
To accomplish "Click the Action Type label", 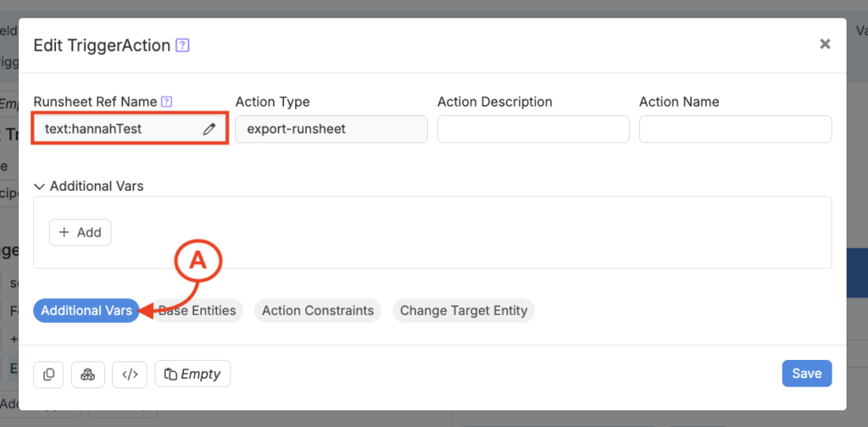I will [x=272, y=102].
